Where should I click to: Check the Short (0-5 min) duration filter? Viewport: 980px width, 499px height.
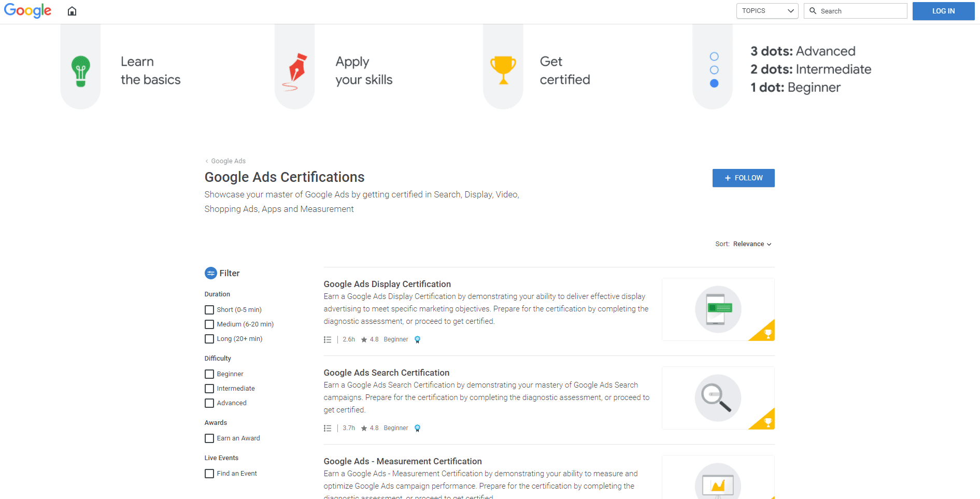click(209, 309)
